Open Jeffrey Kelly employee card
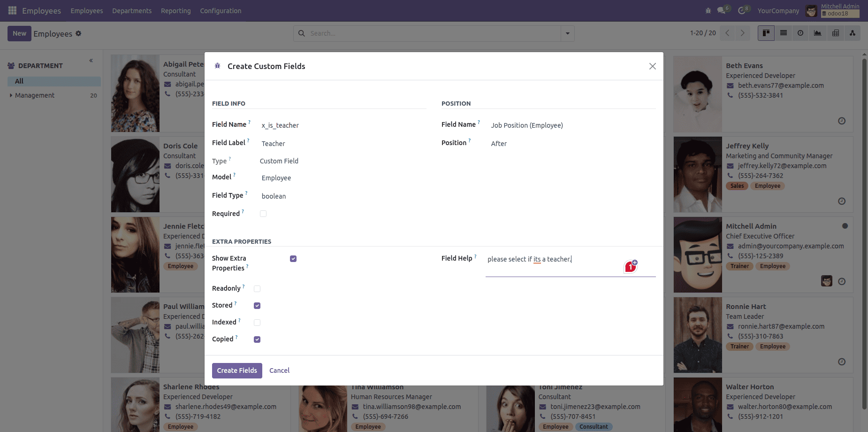The height and width of the screenshot is (432, 868). point(763,174)
